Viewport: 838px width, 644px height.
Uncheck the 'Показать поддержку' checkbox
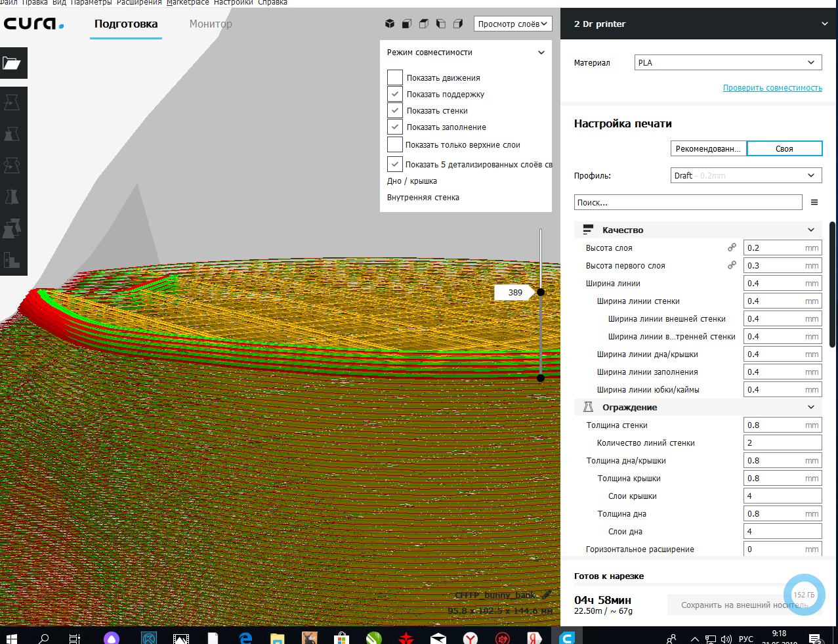pos(395,94)
